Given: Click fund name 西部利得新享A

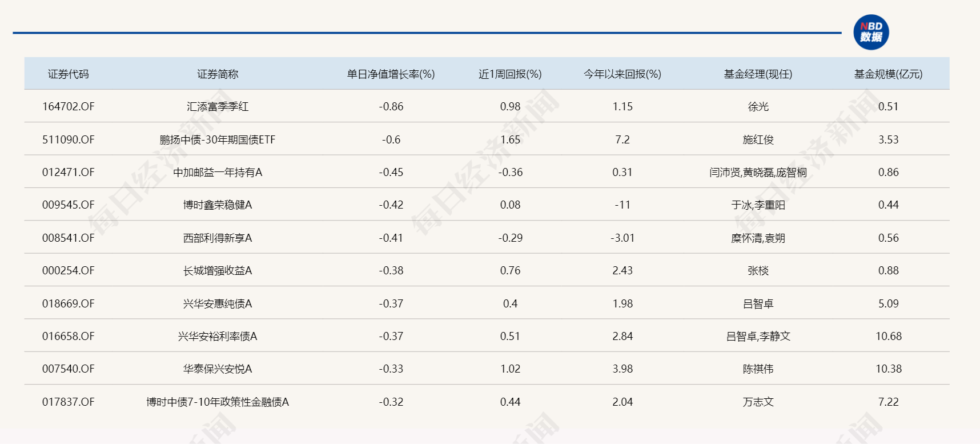Looking at the screenshot, I should (x=218, y=238).
